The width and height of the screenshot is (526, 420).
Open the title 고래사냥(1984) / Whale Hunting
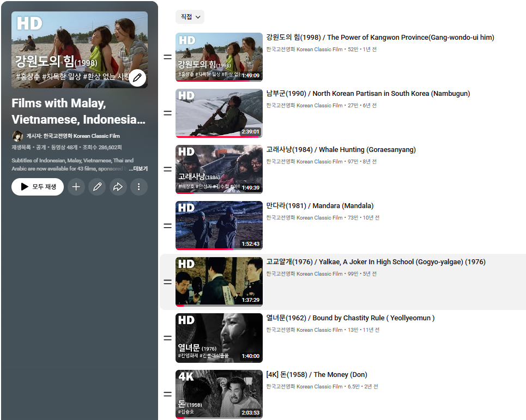point(341,149)
